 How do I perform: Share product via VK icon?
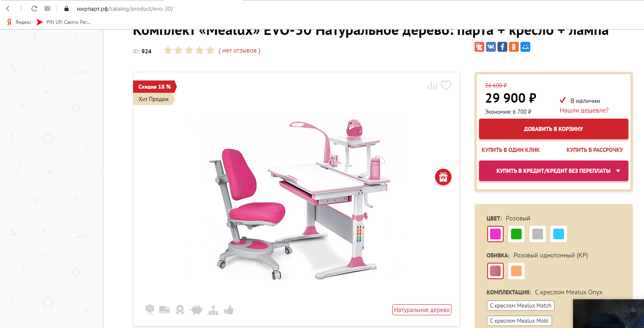pos(491,47)
